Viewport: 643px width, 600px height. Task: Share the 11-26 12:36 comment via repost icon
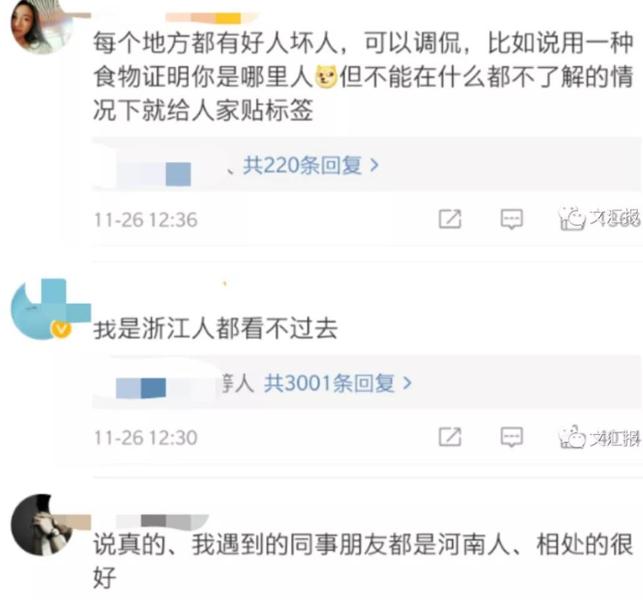pos(450,219)
